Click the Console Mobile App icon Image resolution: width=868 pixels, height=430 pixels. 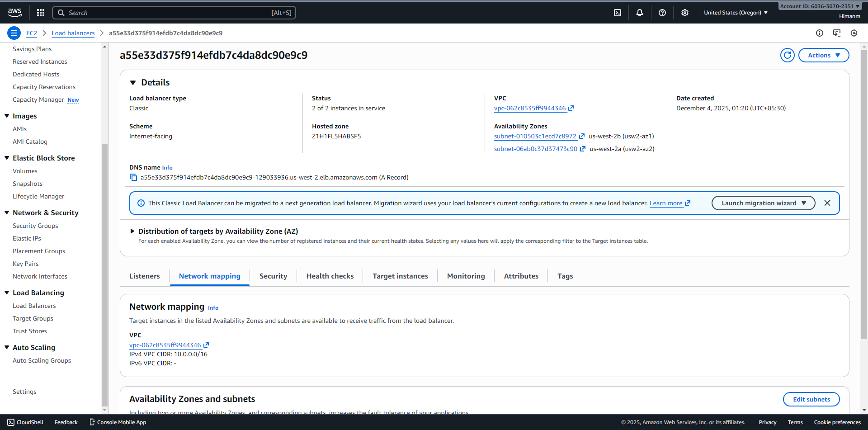(91, 422)
